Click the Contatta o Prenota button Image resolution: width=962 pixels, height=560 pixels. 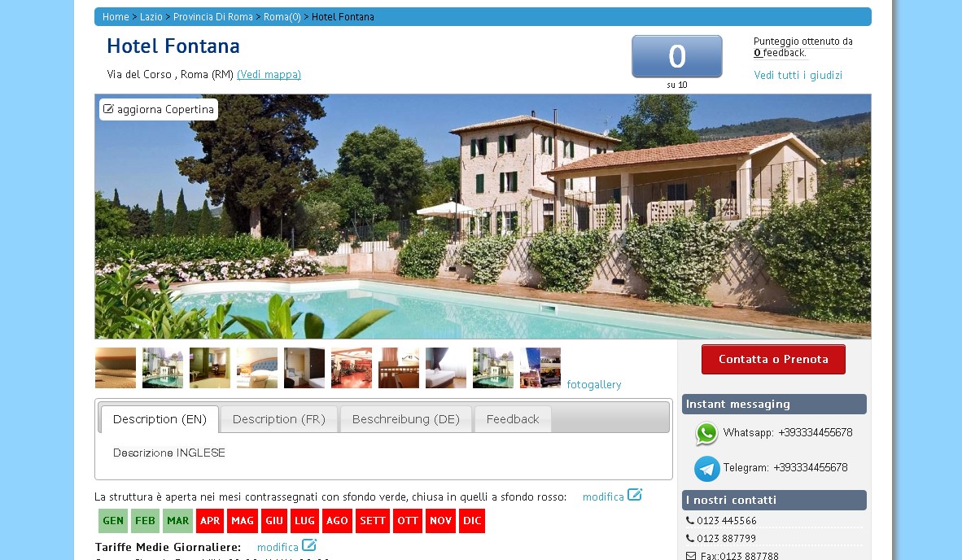tap(773, 360)
